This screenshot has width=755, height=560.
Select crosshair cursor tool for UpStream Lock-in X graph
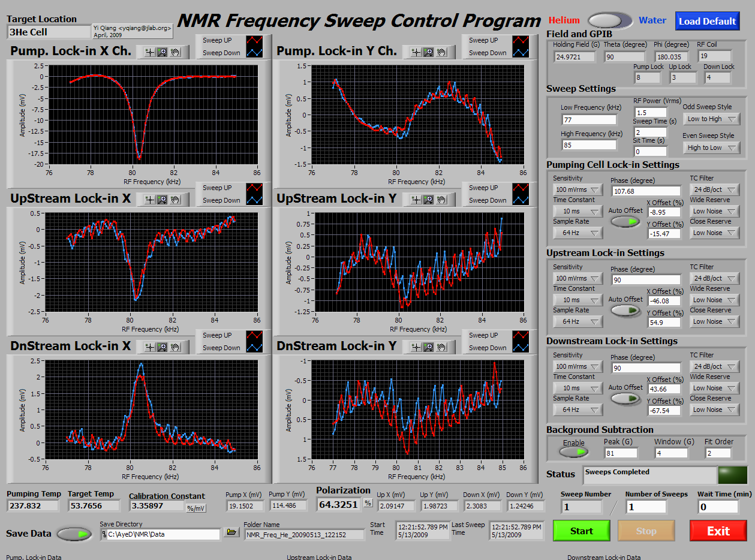click(150, 199)
